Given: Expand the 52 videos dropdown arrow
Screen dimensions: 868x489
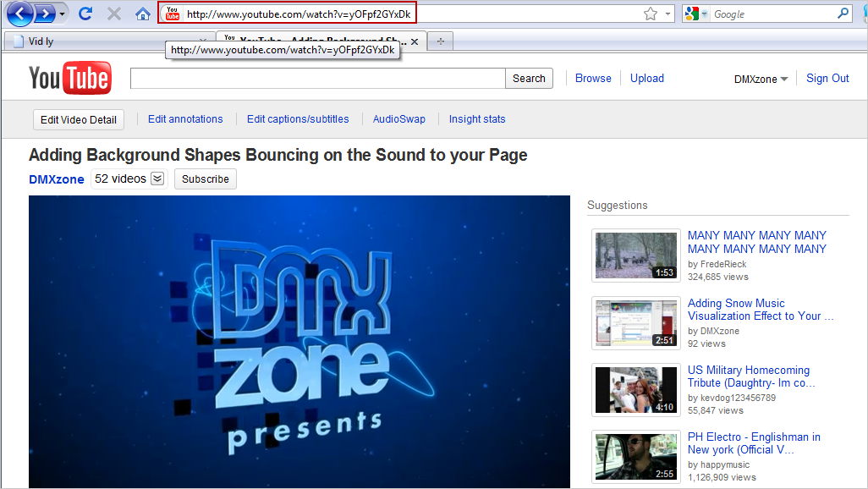Looking at the screenshot, I should click(x=157, y=179).
